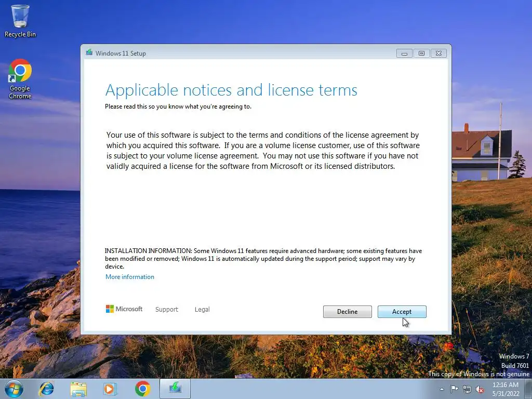Click 'Please read this so you know' text

click(x=178, y=107)
